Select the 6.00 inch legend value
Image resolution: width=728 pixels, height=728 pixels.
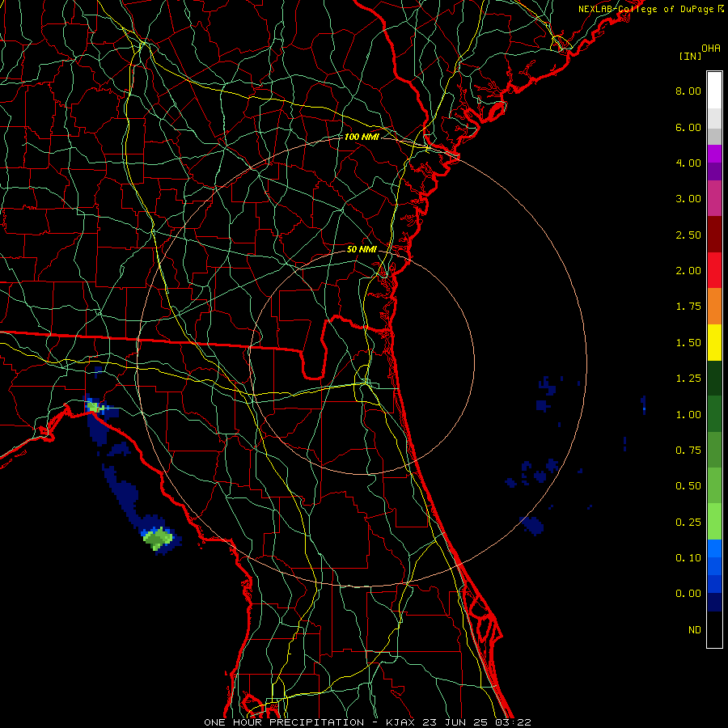(688, 127)
